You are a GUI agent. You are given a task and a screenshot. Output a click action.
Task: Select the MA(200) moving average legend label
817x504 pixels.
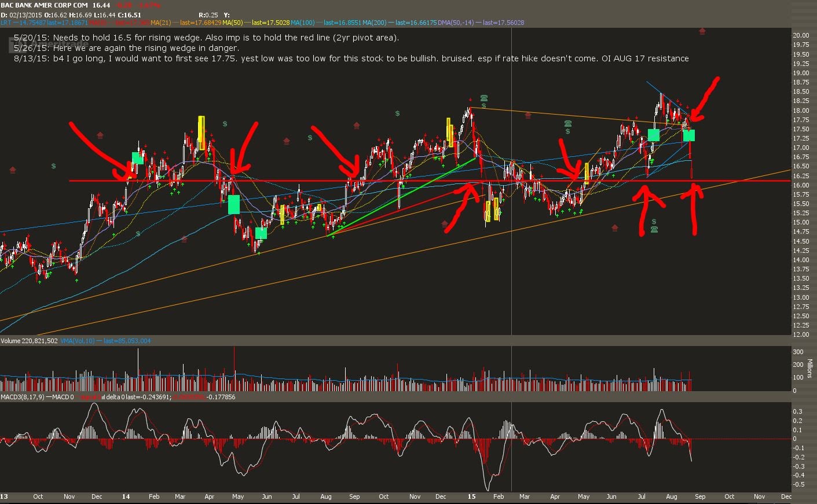[x=375, y=23]
